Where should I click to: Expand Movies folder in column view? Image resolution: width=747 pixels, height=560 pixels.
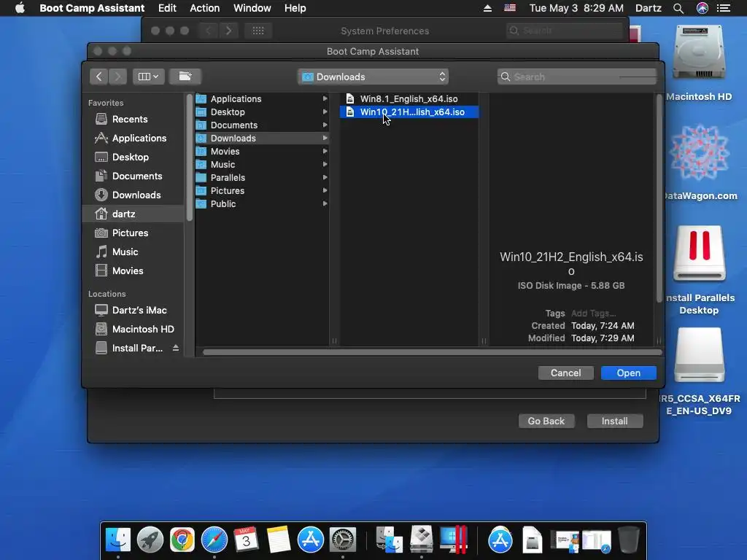point(325,151)
